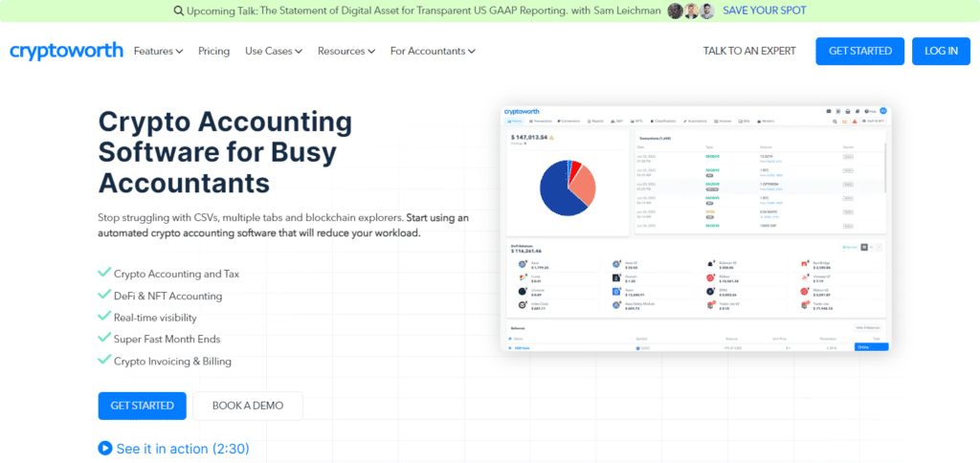Click the red alert triangle icon in the dashboard

855,121
